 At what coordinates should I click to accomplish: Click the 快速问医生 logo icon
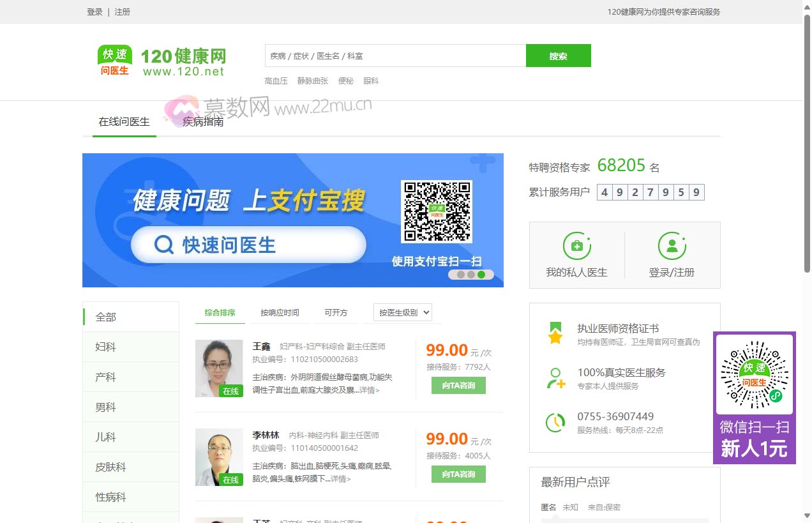[114, 61]
